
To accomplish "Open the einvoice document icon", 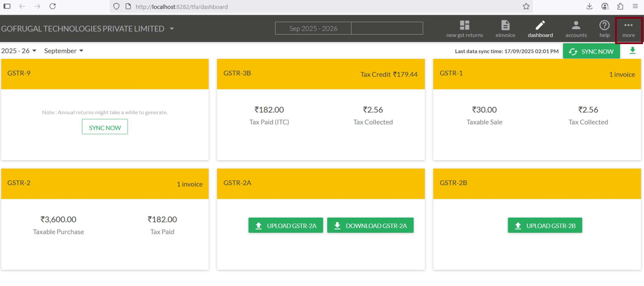I will [x=505, y=26].
